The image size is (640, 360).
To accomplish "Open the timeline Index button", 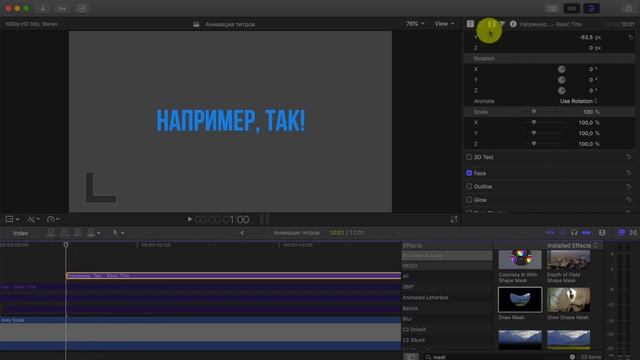I will coord(20,233).
